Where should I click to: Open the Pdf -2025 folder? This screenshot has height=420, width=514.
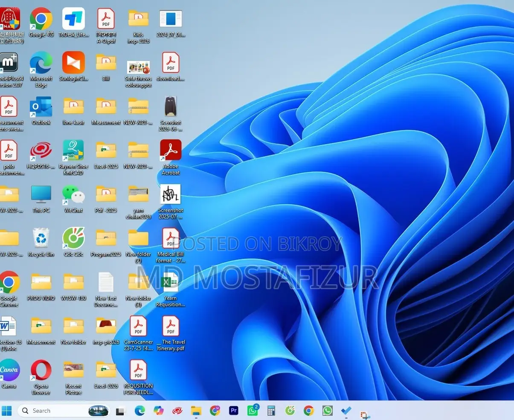(106, 198)
